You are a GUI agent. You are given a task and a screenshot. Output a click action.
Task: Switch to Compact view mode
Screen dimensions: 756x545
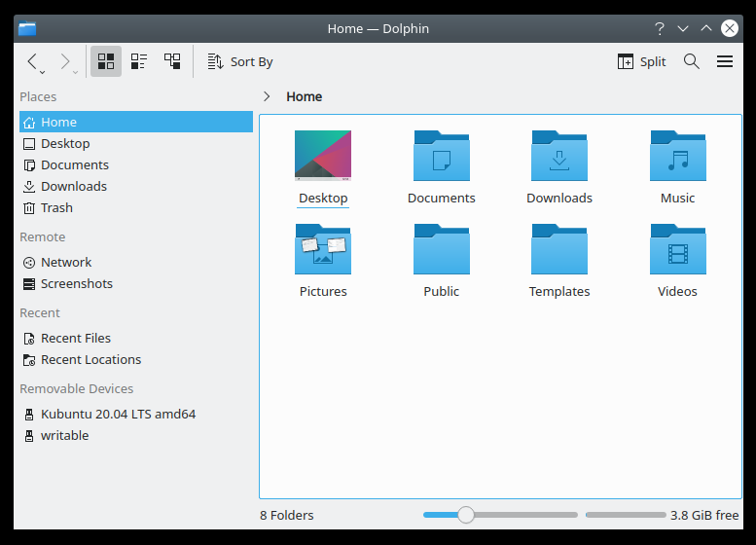[x=139, y=61]
